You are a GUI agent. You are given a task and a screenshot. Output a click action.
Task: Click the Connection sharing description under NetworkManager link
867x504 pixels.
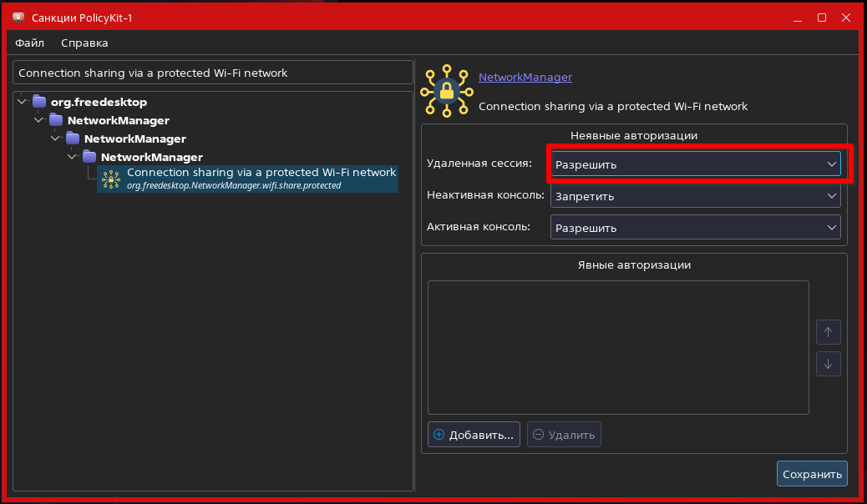[x=612, y=106]
